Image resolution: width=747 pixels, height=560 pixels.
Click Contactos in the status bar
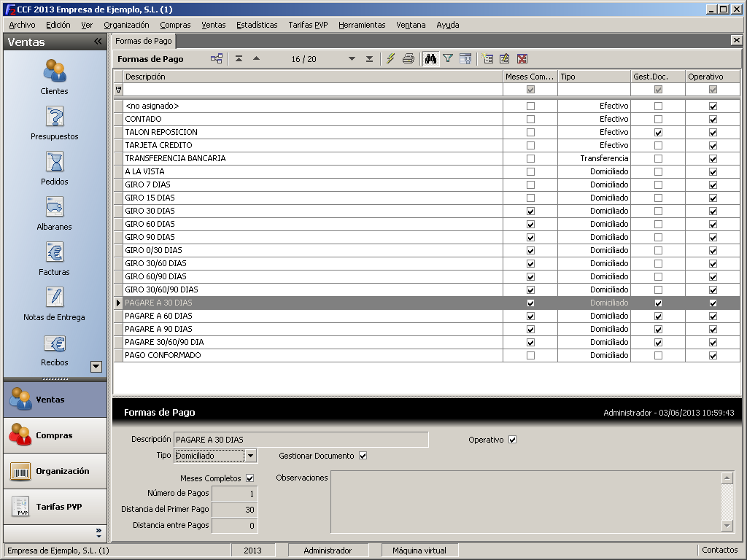[x=719, y=550]
